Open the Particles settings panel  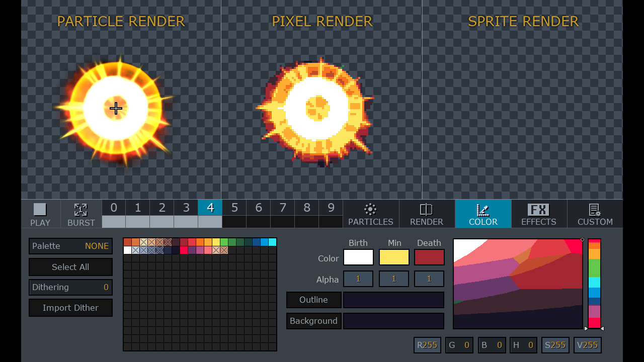coord(370,214)
